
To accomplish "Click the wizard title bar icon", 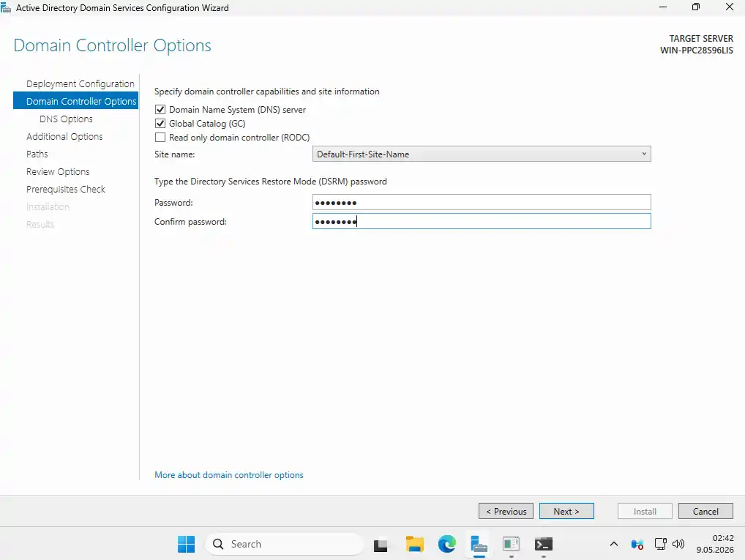I will click(6, 7).
